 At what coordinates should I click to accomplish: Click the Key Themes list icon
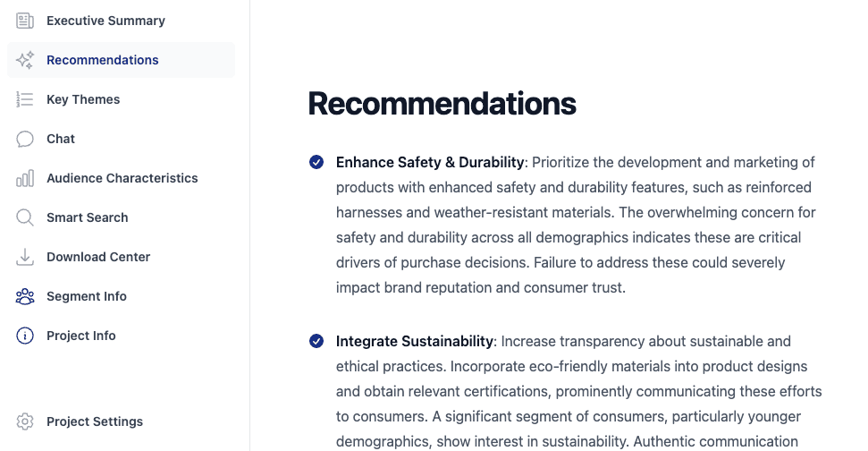pos(25,99)
